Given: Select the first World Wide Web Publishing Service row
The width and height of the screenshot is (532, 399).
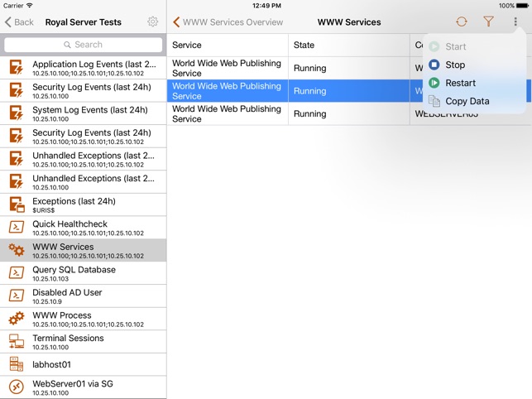Looking at the screenshot, I should (x=349, y=68).
